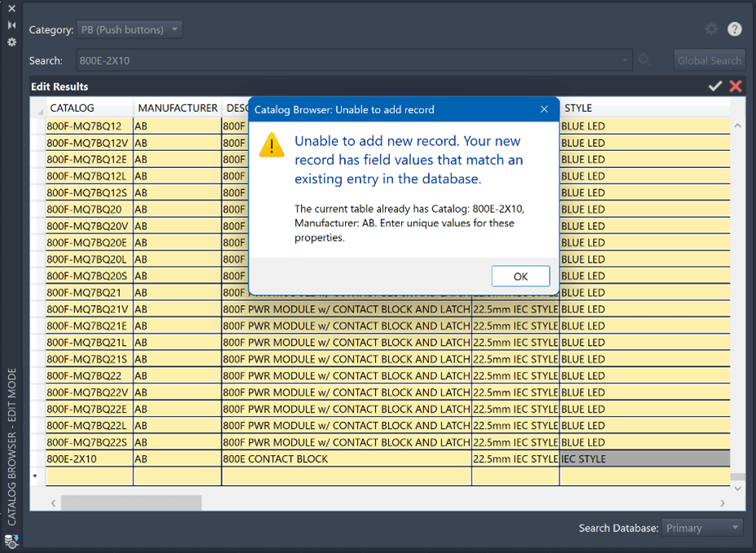Click the horizontal scrollbar right arrow
Image resolution: width=756 pixels, height=553 pixels.
click(x=723, y=503)
